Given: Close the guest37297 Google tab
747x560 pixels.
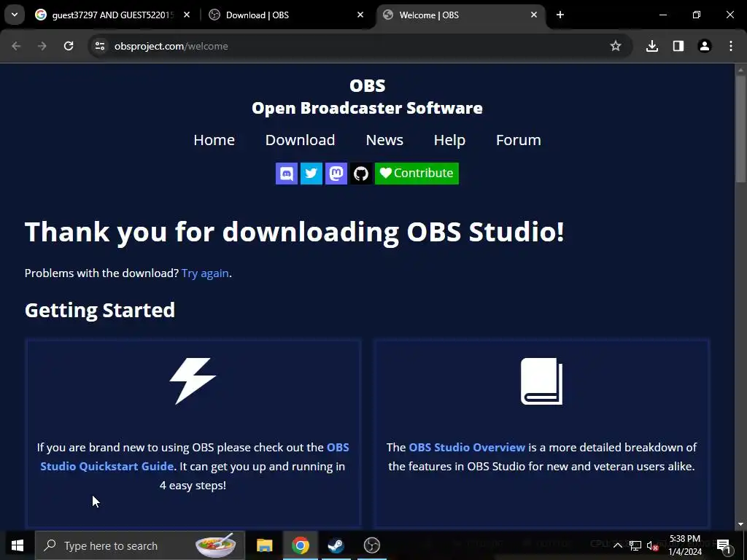Looking at the screenshot, I should click(187, 15).
